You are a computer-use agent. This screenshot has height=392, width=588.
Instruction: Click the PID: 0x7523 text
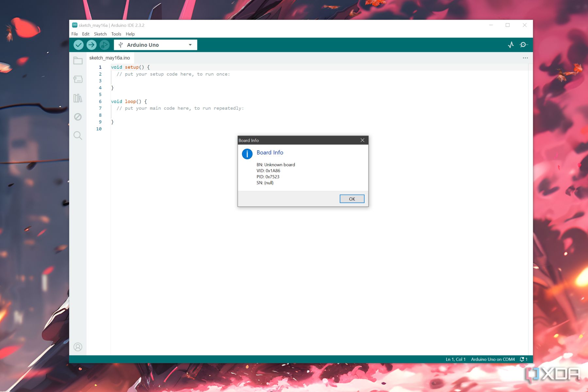point(268,177)
